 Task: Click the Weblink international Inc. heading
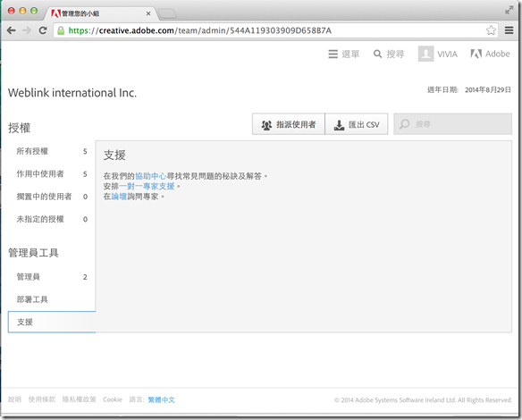[72, 93]
